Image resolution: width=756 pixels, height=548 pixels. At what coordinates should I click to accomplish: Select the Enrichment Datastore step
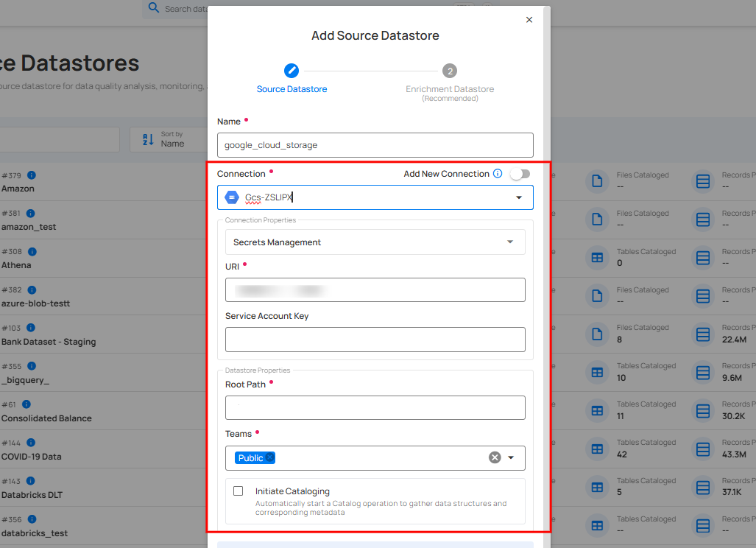point(450,71)
